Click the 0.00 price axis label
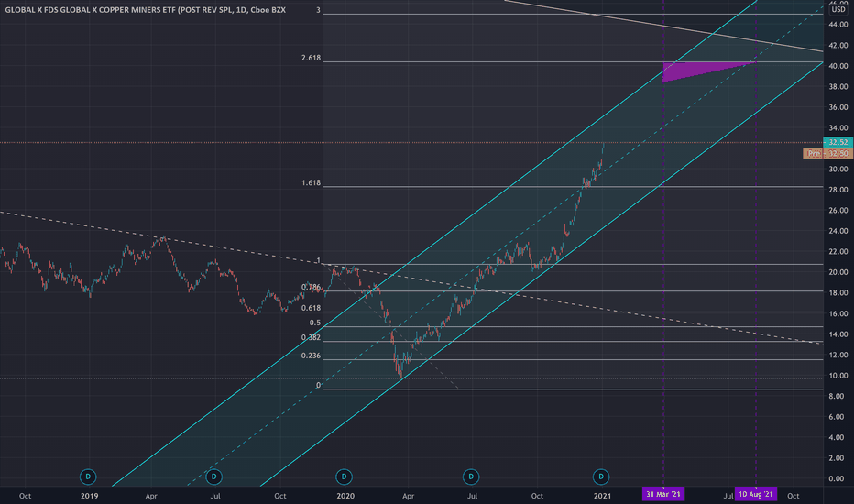Viewport: 854px width, 504px height. click(x=838, y=479)
